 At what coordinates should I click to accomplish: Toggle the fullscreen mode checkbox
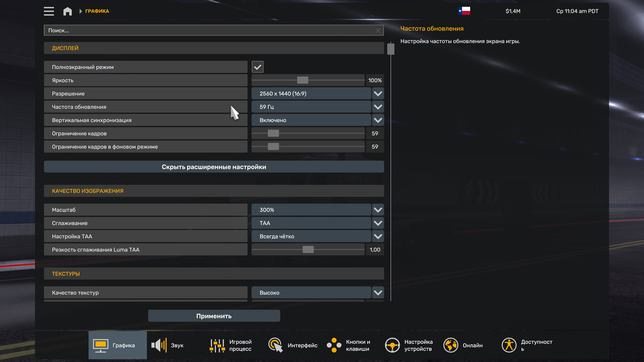[x=258, y=67]
